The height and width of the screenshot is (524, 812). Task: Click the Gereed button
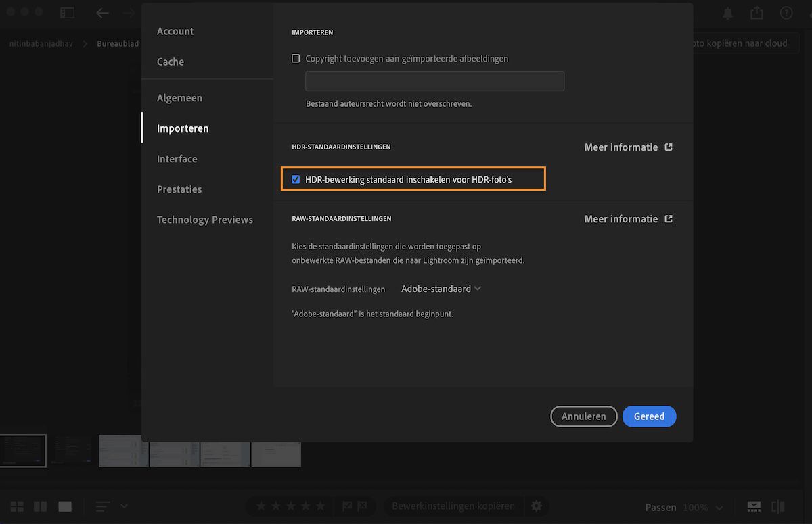point(649,416)
